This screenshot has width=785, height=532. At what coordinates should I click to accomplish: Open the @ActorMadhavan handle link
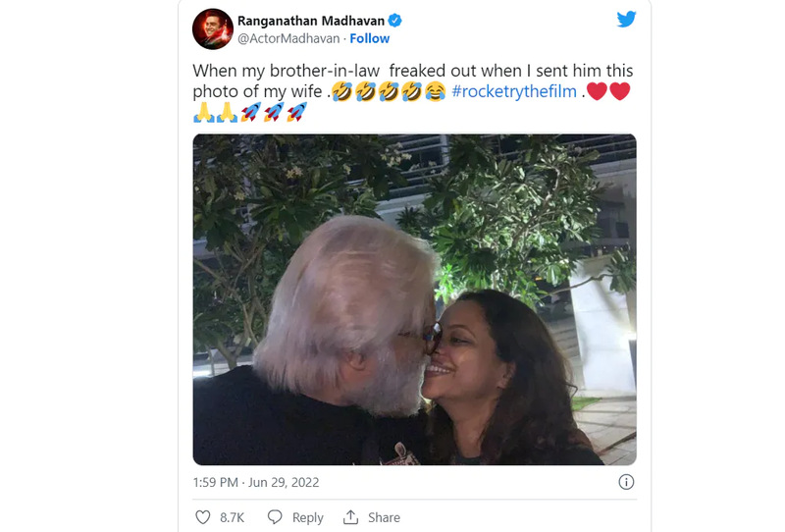point(288,38)
